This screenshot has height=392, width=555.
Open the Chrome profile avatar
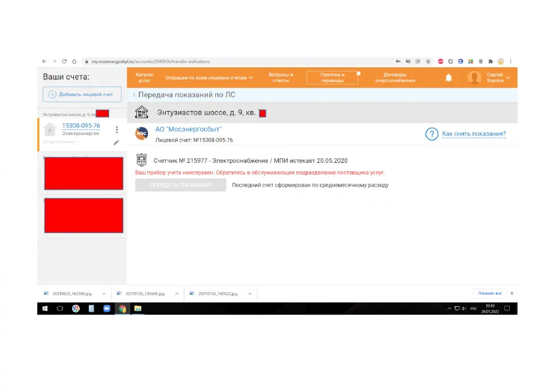pyautogui.click(x=501, y=61)
